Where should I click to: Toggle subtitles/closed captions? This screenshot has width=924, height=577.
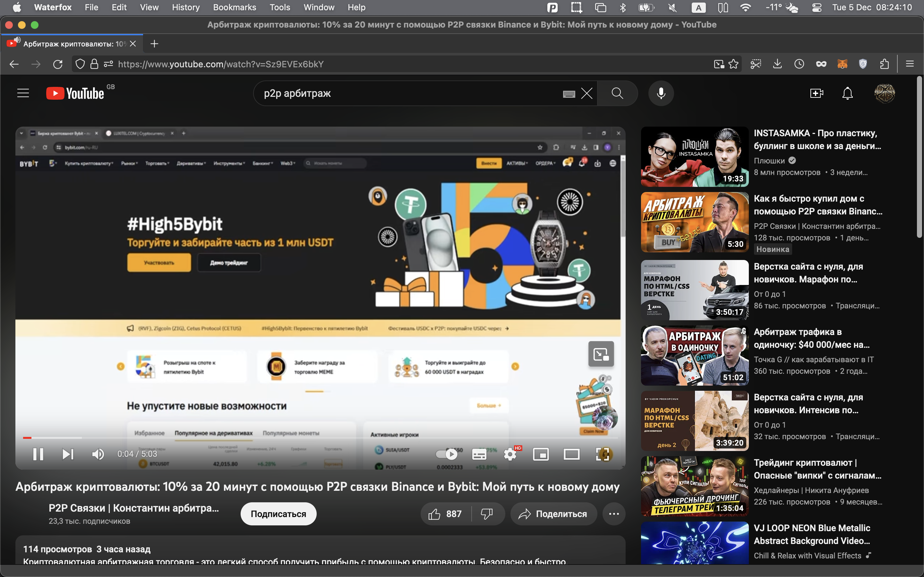[479, 454]
